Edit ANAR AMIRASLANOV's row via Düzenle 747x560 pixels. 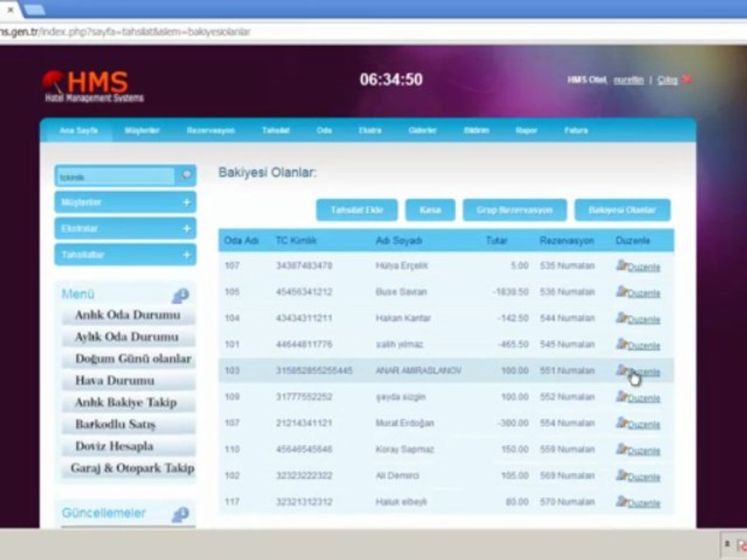coord(638,371)
